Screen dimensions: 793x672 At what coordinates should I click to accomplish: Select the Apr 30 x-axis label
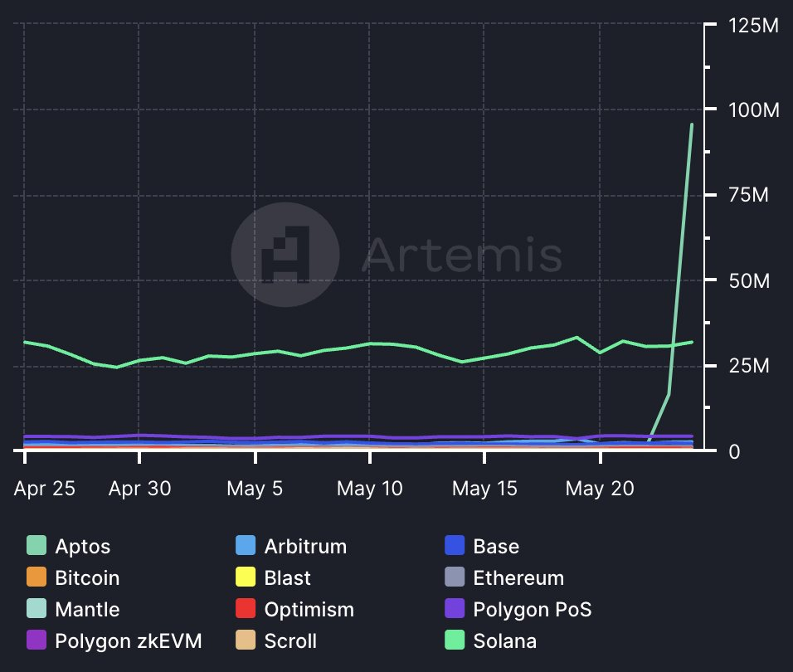[139, 489]
